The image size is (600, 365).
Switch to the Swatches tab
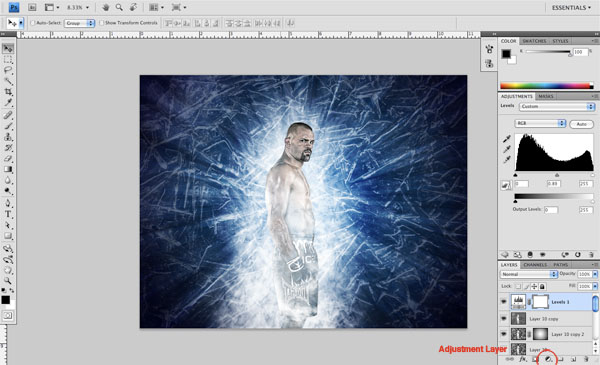[534, 41]
